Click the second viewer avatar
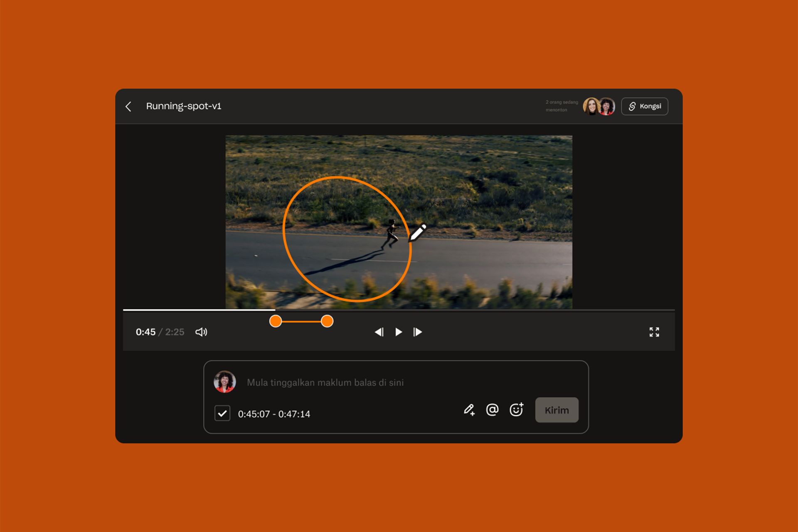 pos(608,106)
